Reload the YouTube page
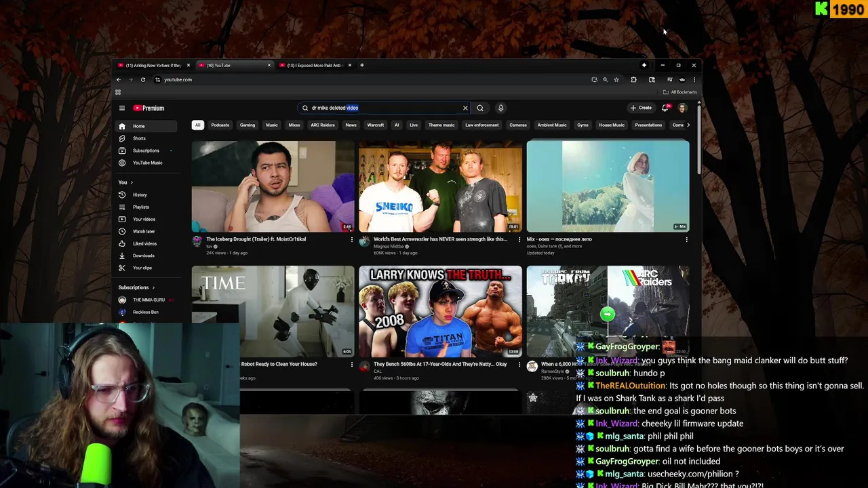Screen dimensions: 868x488 (143, 79)
